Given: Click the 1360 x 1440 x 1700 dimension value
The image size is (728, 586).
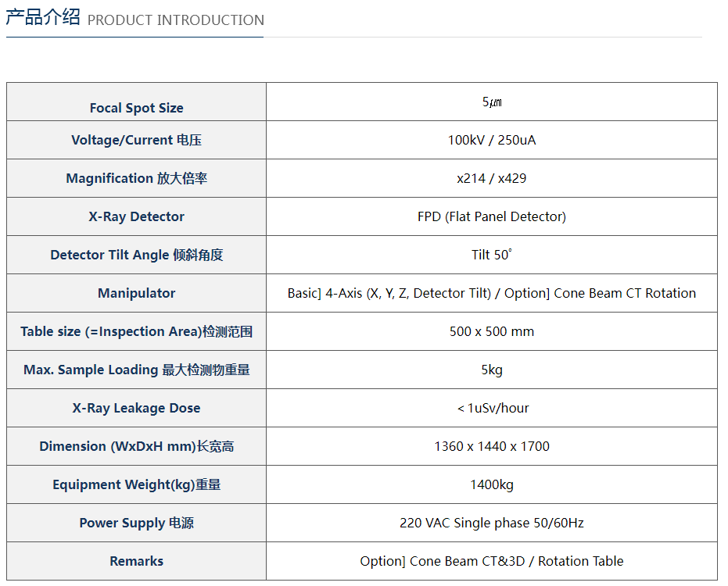Looking at the screenshot, I should (x=491, y=447).
